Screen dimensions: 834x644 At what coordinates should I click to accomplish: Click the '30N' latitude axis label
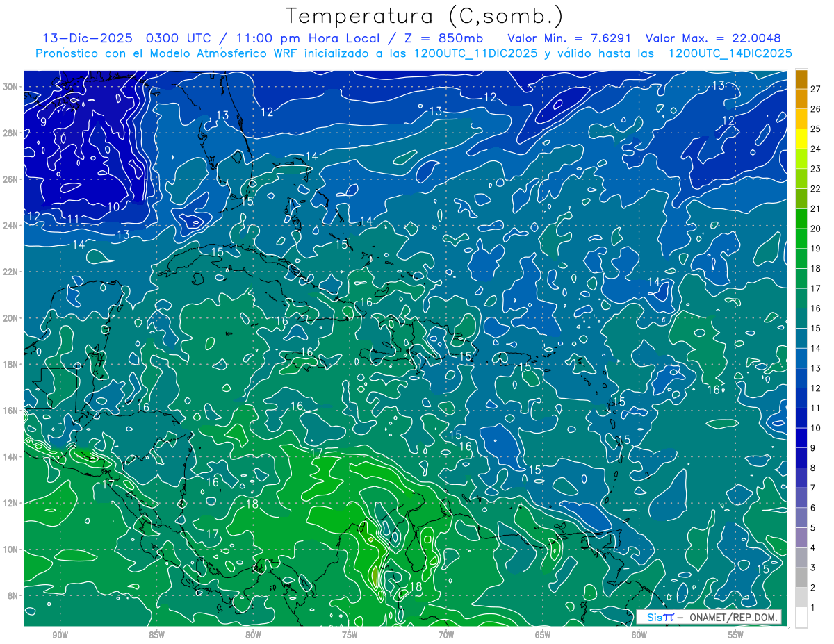click(10, 87)
